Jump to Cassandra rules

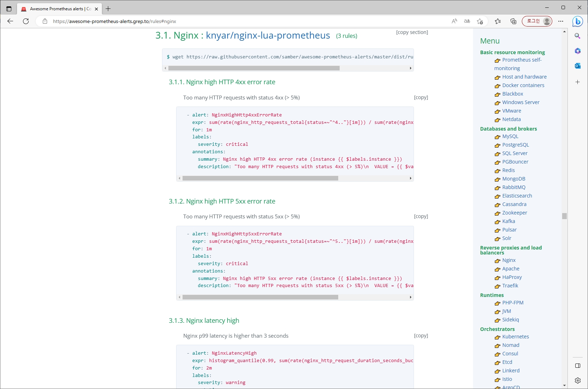click(514, 204)
